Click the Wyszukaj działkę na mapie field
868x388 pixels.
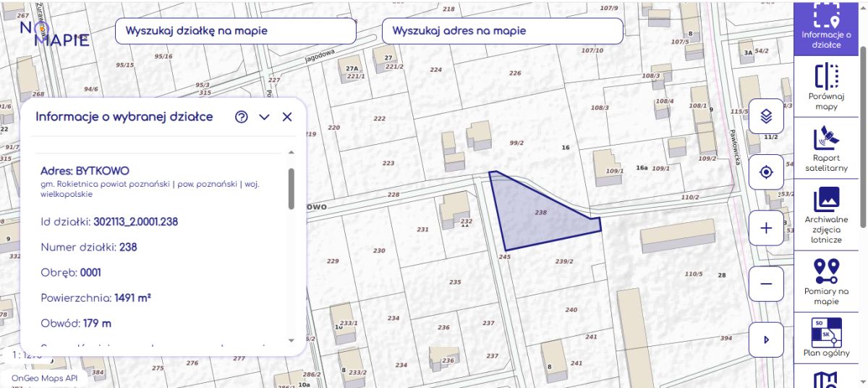point(235,31)
